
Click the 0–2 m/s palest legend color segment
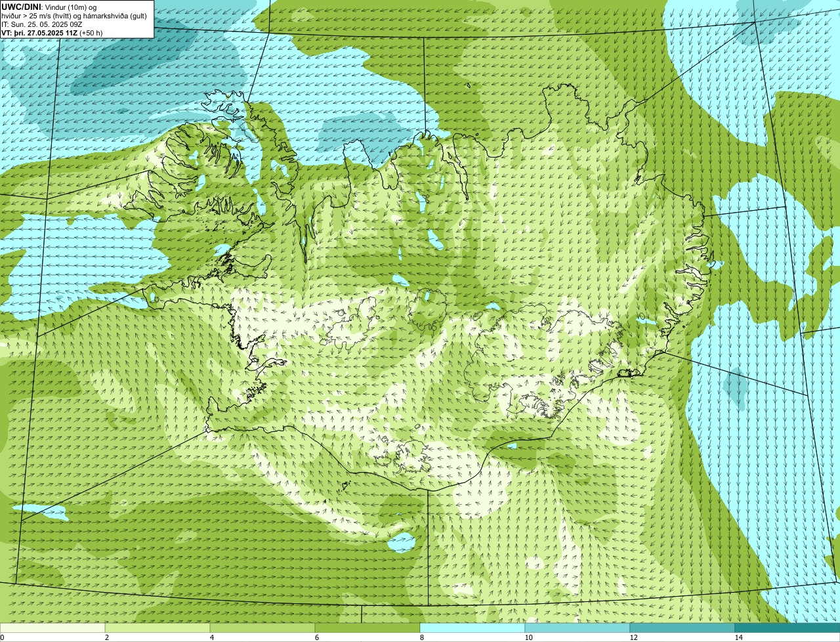click(52, 628)
